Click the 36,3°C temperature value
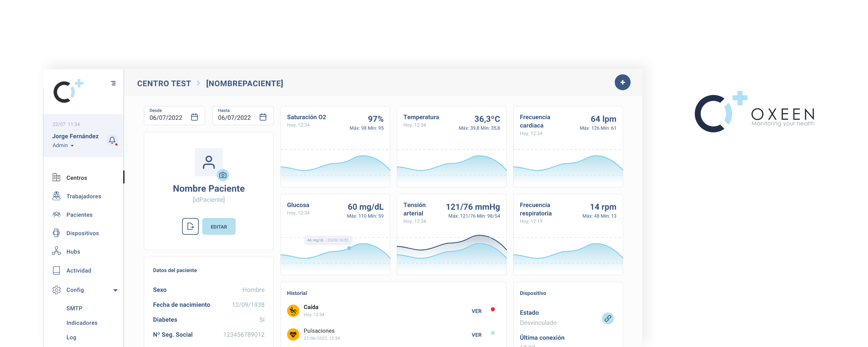 [x=487, y=119]
